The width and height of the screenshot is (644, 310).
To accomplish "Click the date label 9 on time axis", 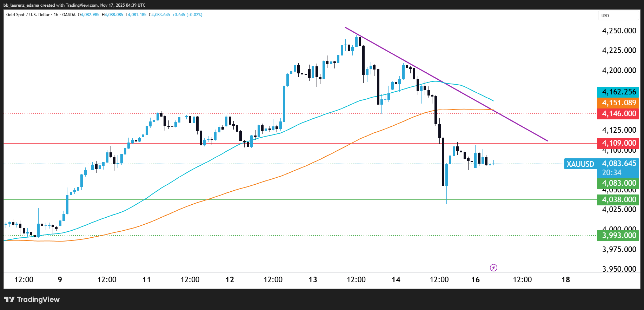I will pos(60,280).
